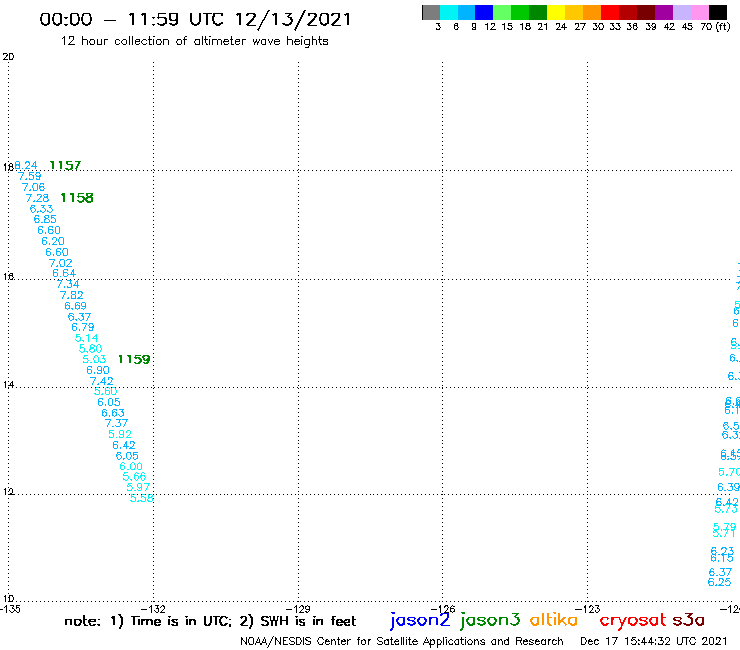The width and height of the screenshot is (740, 650).
Task: Click the jason3 satellite label
Action: tap(490, 621)
